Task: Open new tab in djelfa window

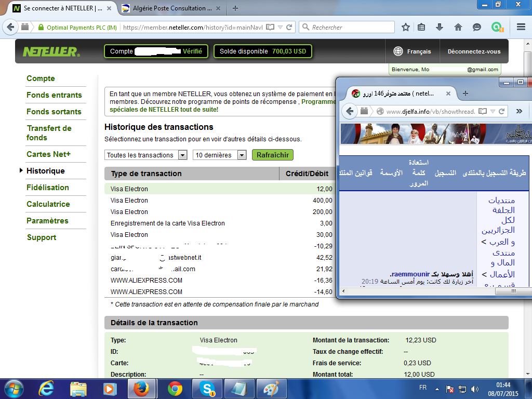Action: click(x=465, y=94)
